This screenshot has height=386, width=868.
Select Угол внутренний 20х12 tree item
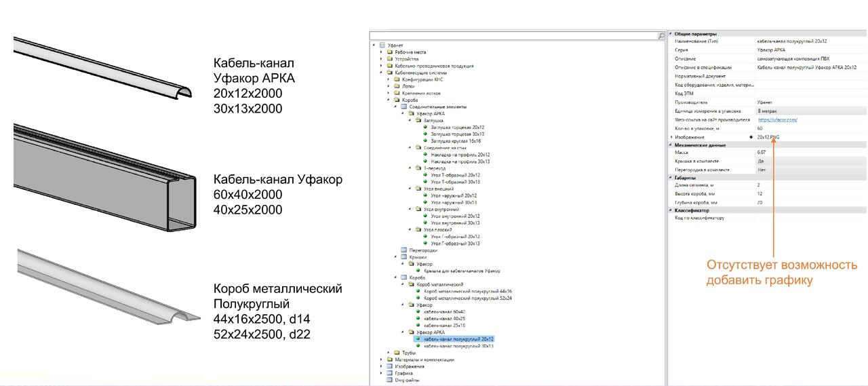(x=455, y=216)
